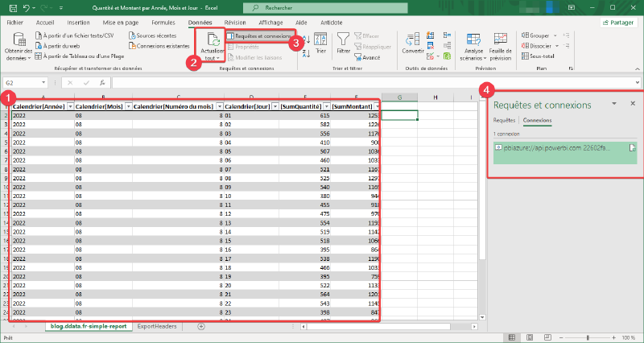Screen dimensions: 644x343
Task: Switch to Page Break Preview icon
Action: click(547, 337)
